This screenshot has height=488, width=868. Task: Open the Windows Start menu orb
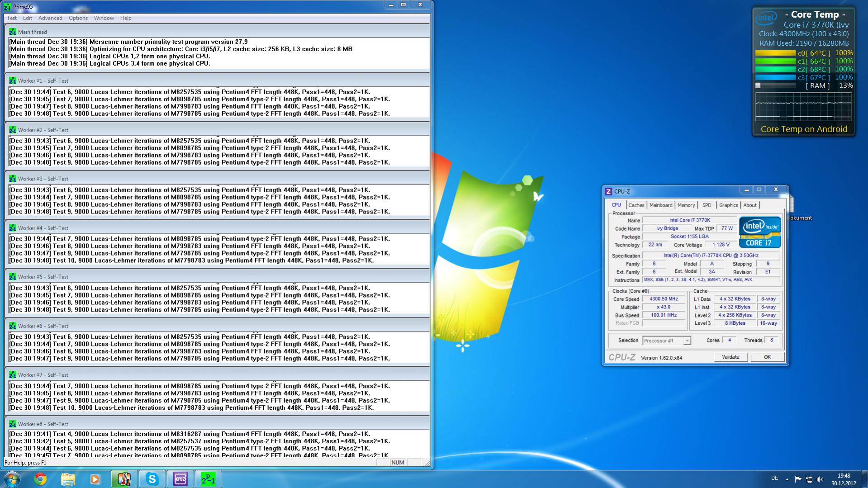pyautogui.click(x=12, y=479)
